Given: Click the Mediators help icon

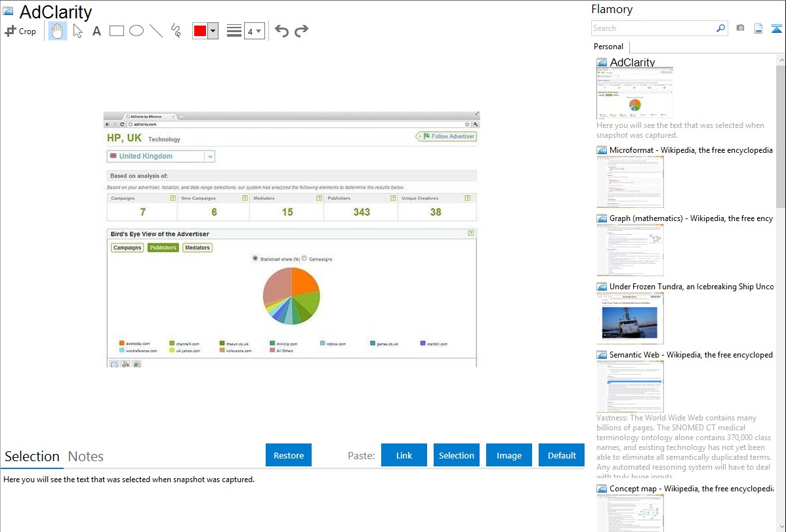Looking at the screenshot, I should [319, 198].
